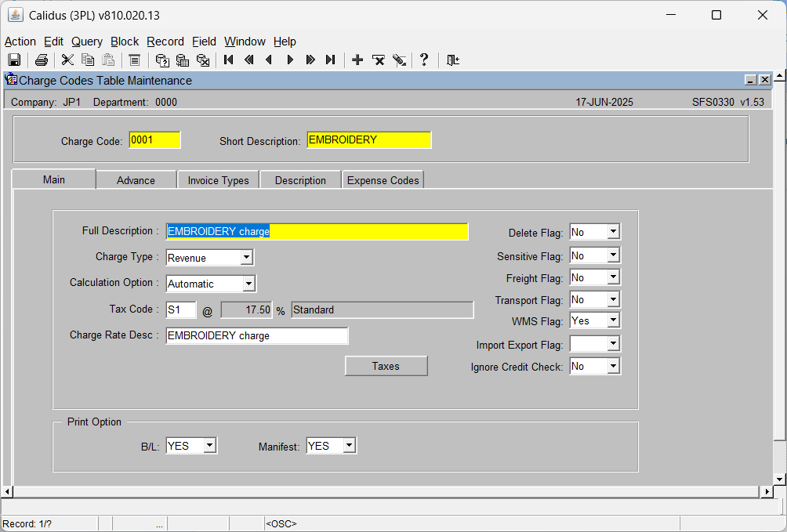Screen dimensions: 787x532
Task: Jump to the last record icon
Action: click(x=330, y=60)
